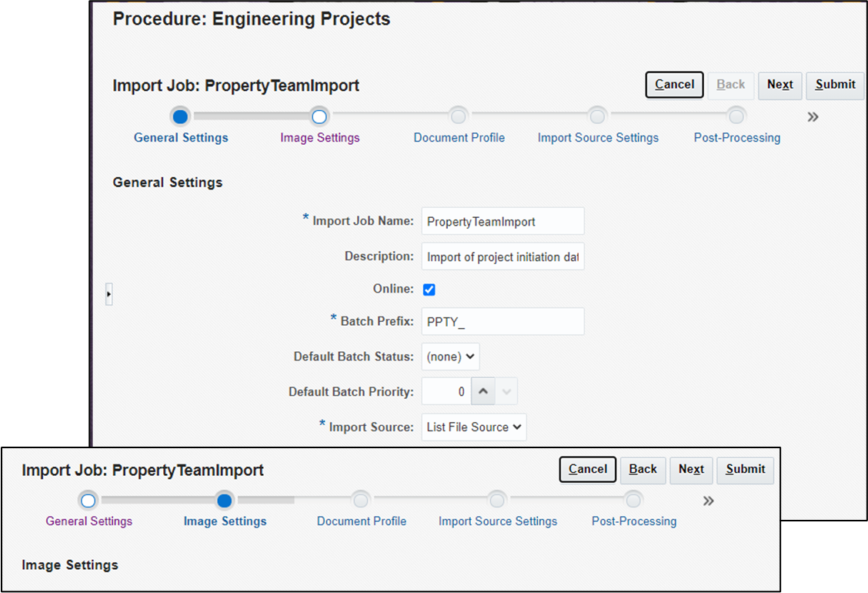Open the Document Profile step label
Screen dimensions: 868x593
click(459, 137)
